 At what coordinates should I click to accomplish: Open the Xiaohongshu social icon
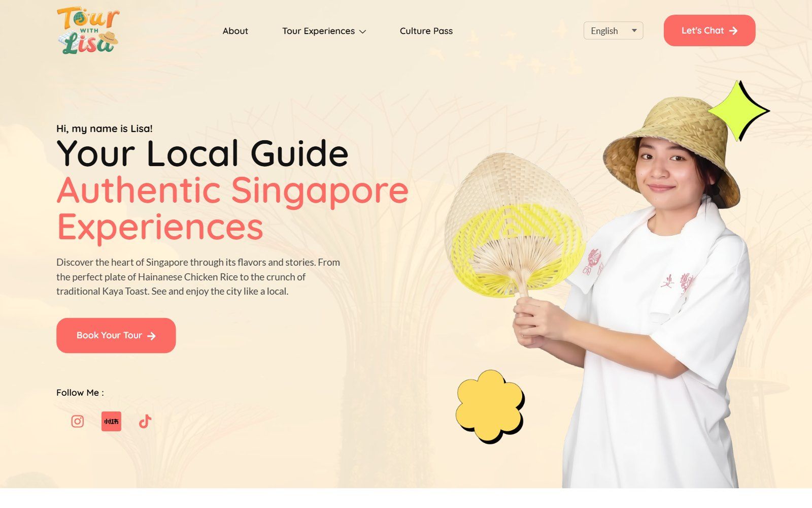click(x=111, y=421)
